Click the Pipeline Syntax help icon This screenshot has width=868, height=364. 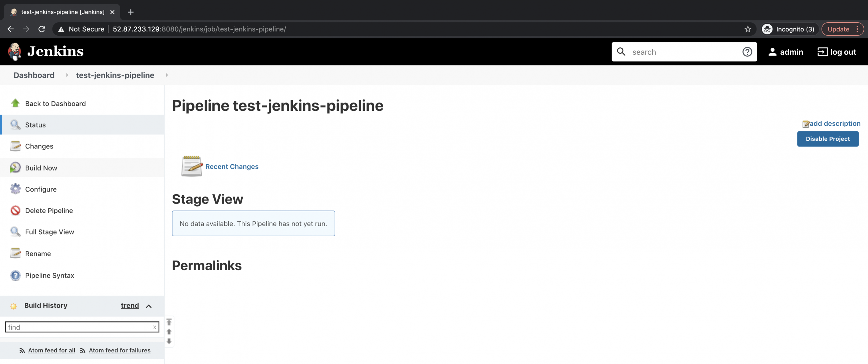pos(15,275)
